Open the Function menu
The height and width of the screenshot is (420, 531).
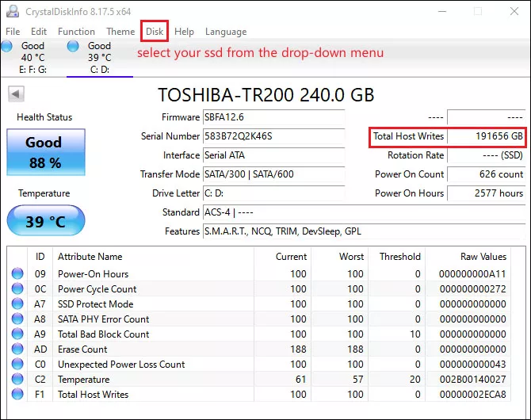(76, 32)
